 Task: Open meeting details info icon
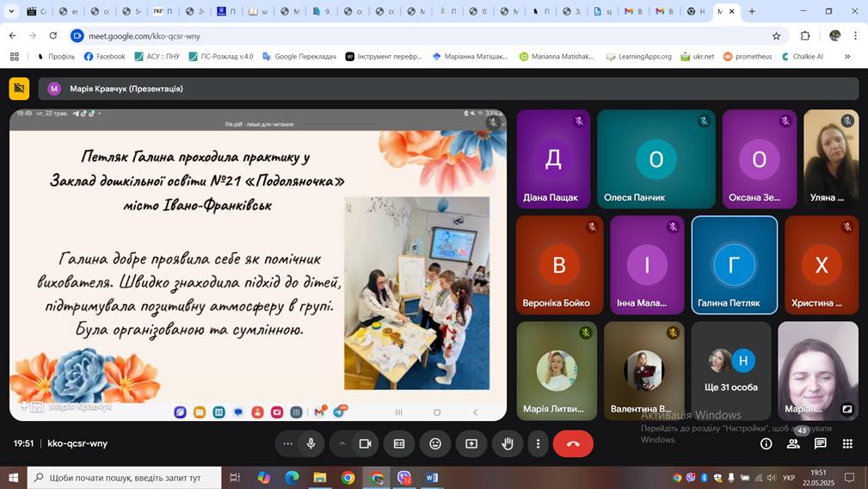coord(766,443)
